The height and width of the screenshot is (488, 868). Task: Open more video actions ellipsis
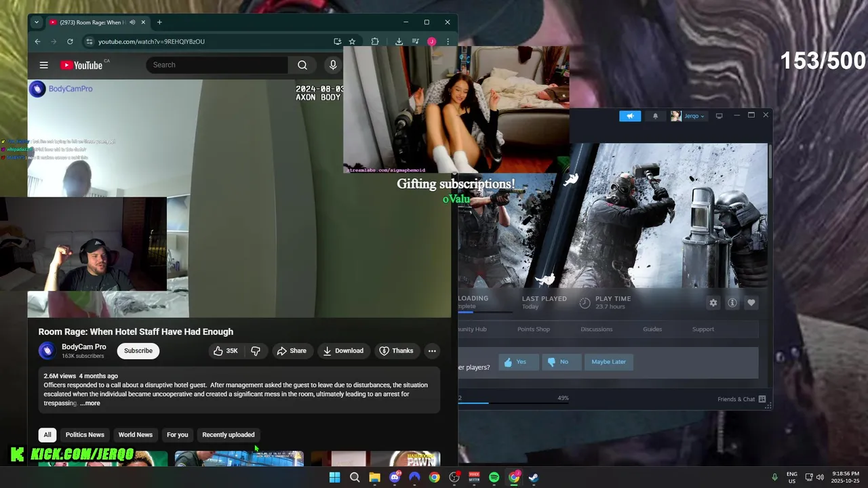click(x=432, y=350)
